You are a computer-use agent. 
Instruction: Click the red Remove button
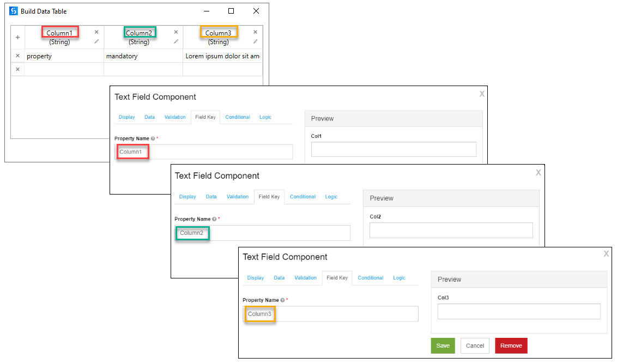(x=511, y=345)
